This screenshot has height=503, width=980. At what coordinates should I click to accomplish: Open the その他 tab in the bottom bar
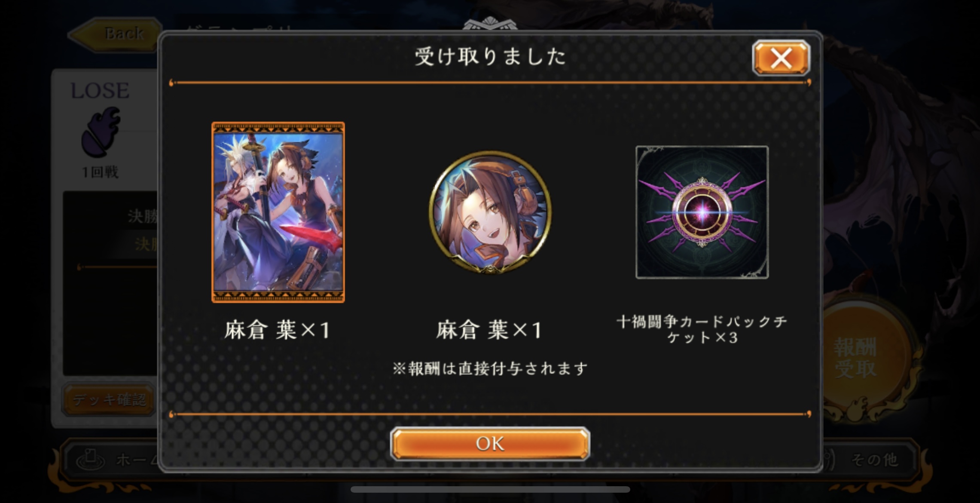tap(875, 460)
